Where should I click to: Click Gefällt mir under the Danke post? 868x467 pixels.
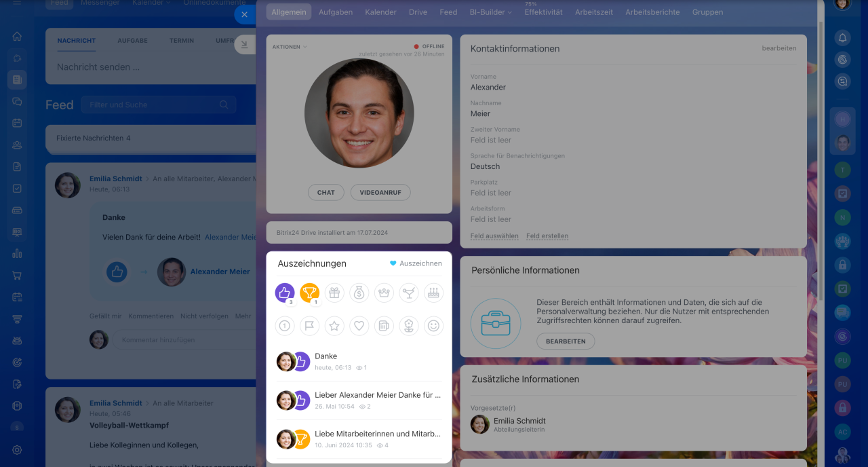pos(105,316)
